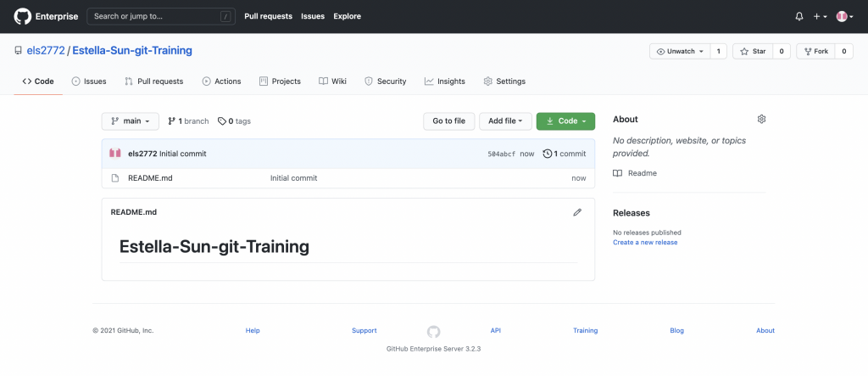Switch to the repository Pull requests tab
This screenshot has height=376, width=868.
click(154, 81)
